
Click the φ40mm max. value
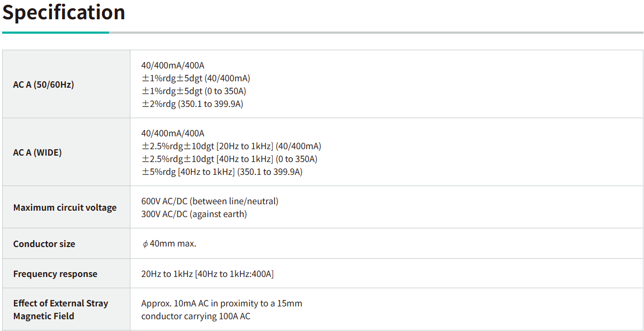click(x=169, y=244)
